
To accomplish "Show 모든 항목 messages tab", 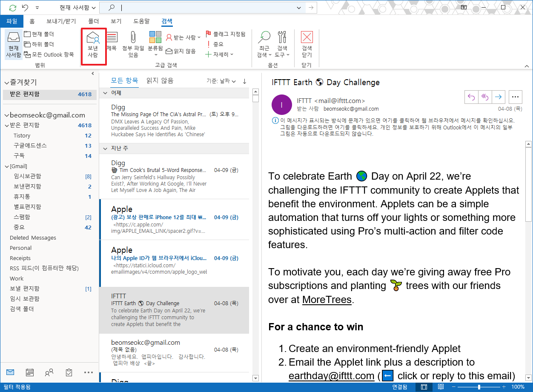I will [124, 80].
